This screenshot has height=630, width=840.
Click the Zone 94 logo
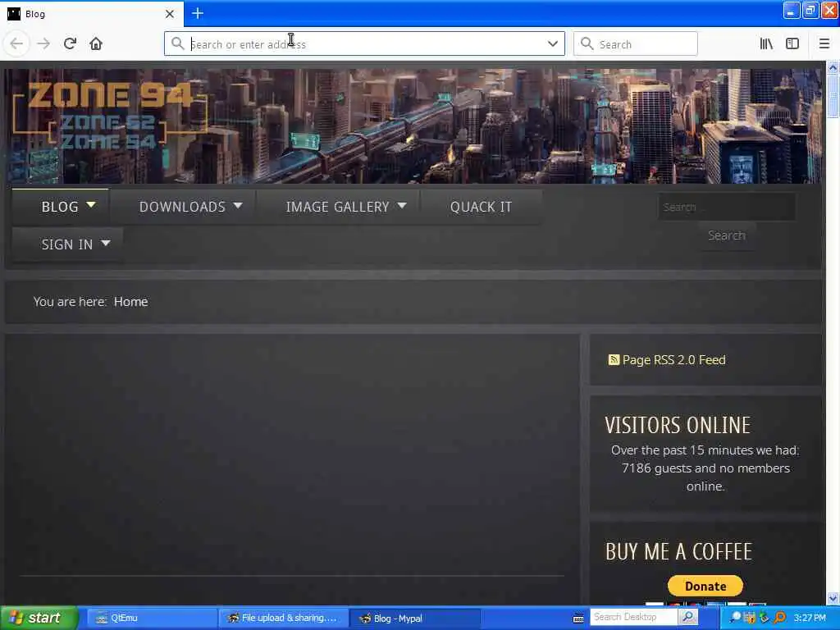click(x=110, y=116)
